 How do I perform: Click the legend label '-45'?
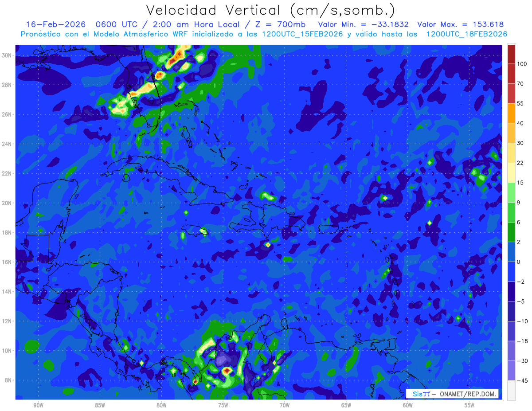point(522,380)
